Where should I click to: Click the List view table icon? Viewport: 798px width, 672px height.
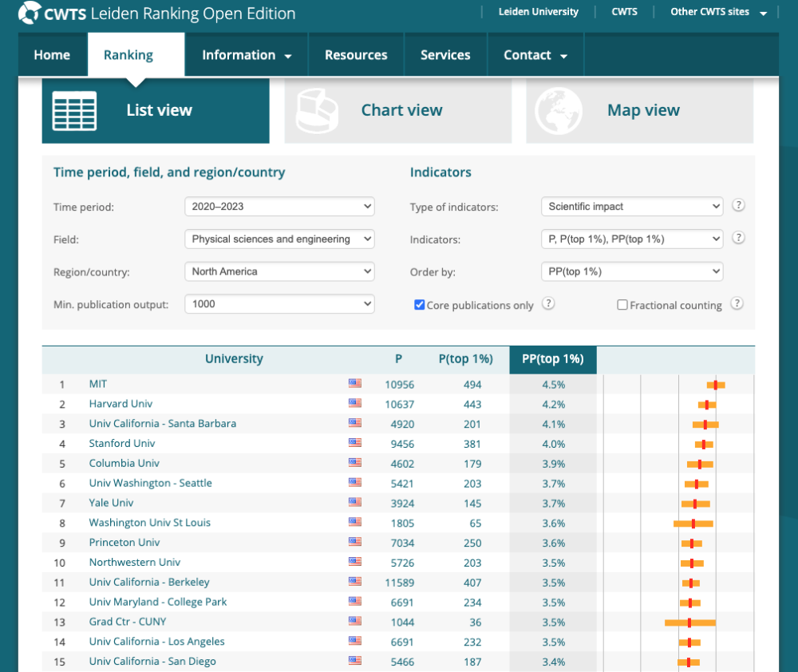(x=74, y=110)
